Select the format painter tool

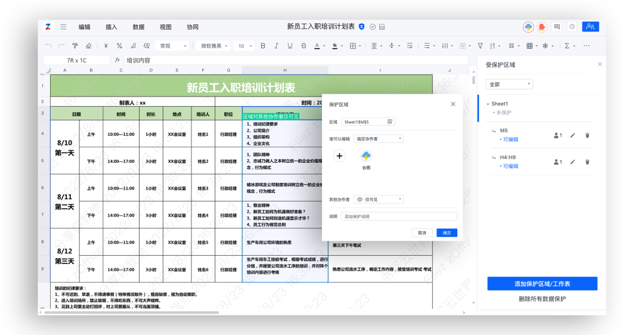75,46
